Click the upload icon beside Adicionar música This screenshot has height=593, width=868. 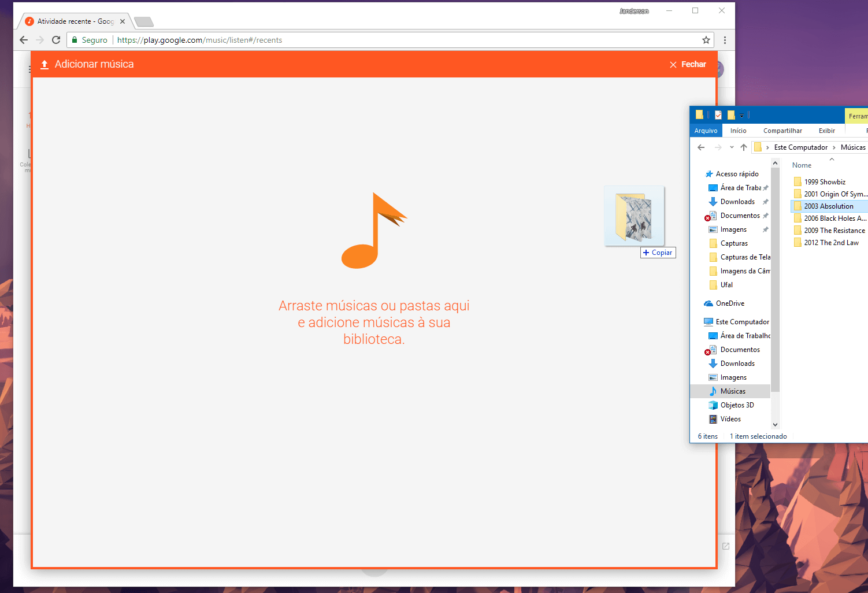44,64
